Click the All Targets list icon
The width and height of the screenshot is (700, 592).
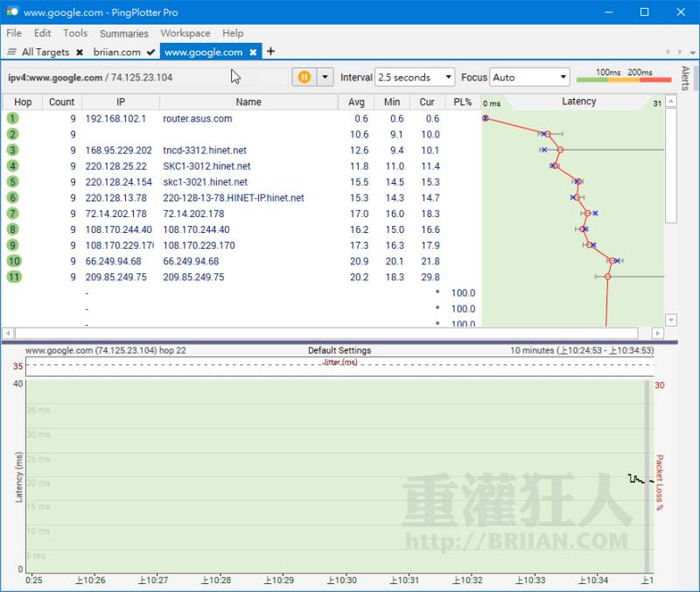[x=12, y=52]
